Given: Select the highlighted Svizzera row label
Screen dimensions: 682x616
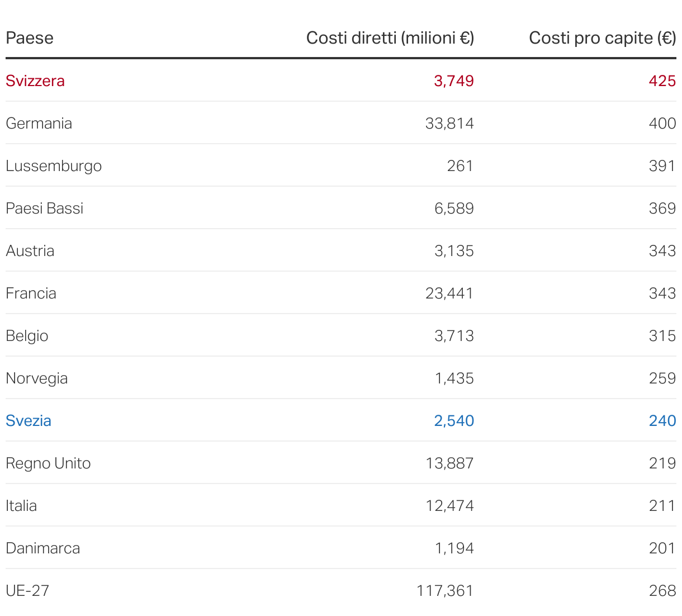Looking at the screenshot, I should [x=35, y=81].
